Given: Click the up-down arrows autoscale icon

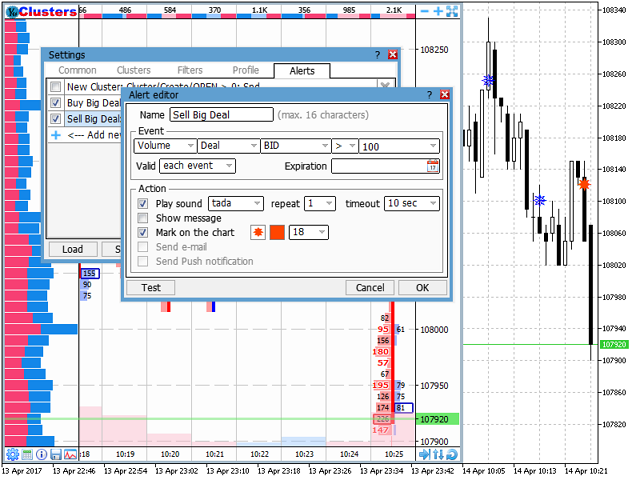Looking at the screenshot, I should [x=438, y=454].
